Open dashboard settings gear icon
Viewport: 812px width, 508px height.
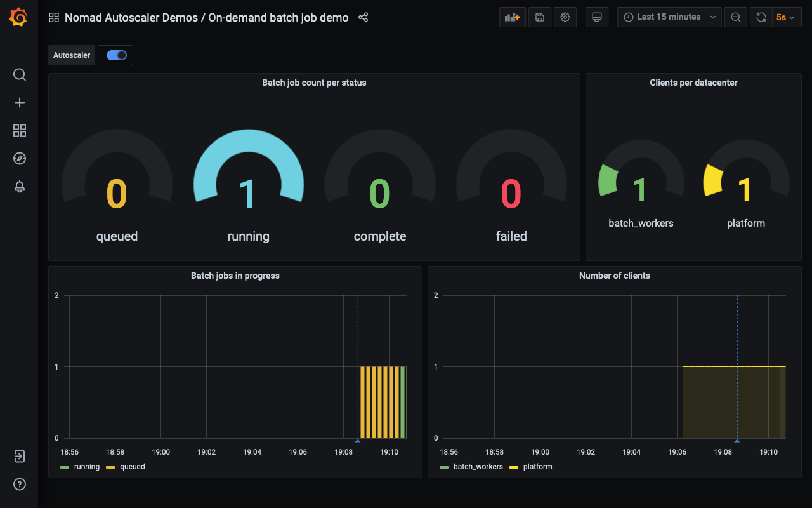565,17
